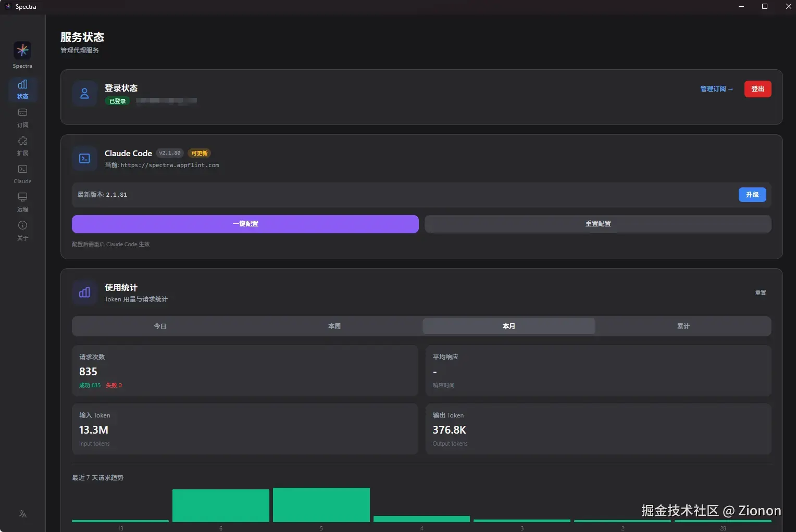The width and height of the screenshot is (796, 532).
Task: Open the 状态 status sidebar item
Action: 22,89
